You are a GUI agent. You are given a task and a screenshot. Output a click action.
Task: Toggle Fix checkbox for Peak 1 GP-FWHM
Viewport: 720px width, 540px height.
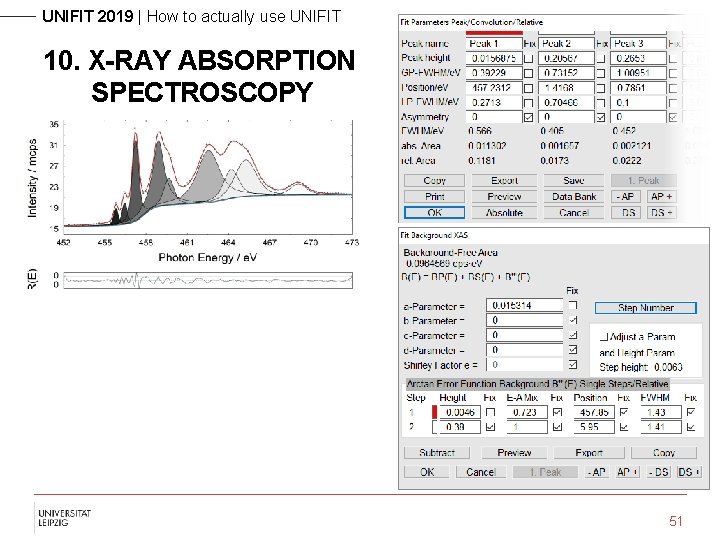tap(529, 73)
